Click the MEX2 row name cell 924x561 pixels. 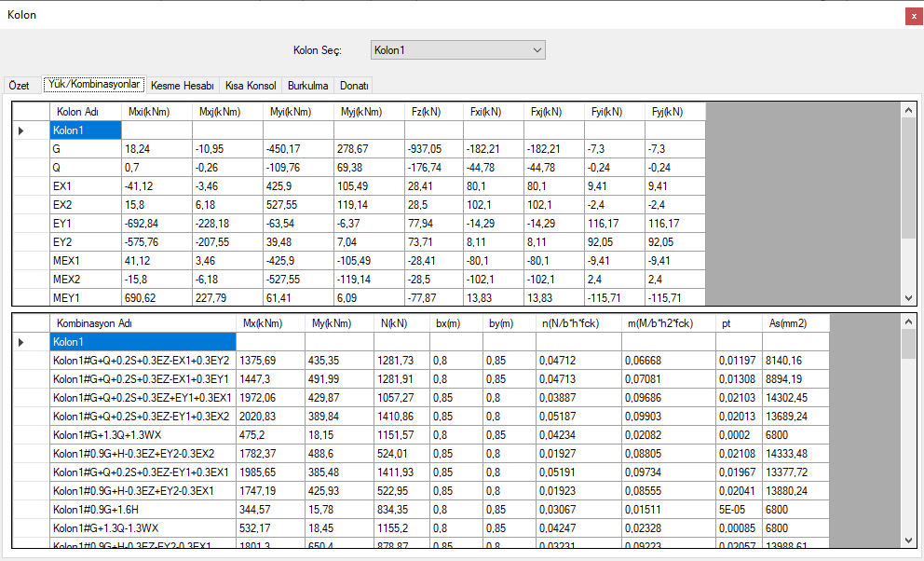tap(86, 280)
